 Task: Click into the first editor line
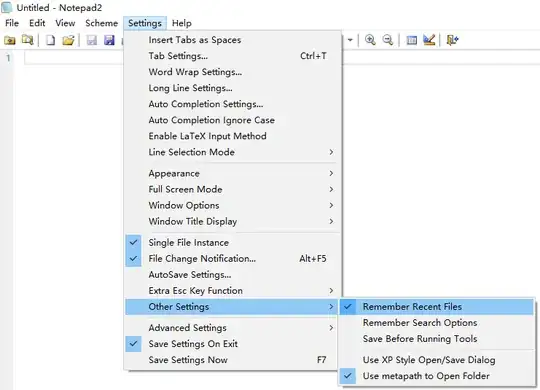tap(74, 58)
